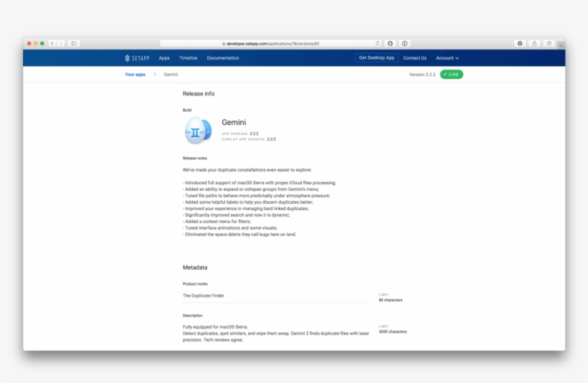The width and height of the screenshot is (588, 383).
Task: Click the Gemini app icon
Action: pyautogui.click(x=198, y=131)
